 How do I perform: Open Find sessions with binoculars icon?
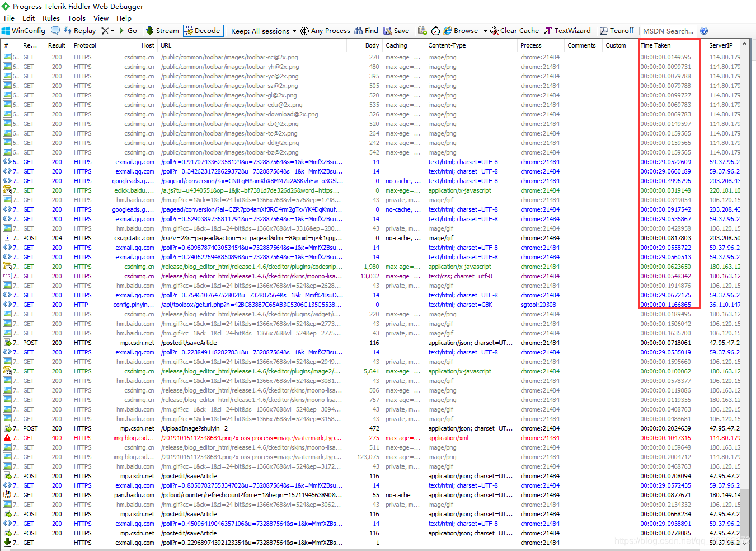(x=367, y=31)
